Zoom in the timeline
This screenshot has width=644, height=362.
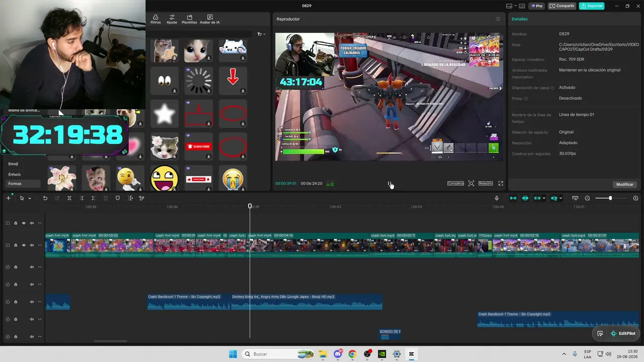(x=635, y=198)
